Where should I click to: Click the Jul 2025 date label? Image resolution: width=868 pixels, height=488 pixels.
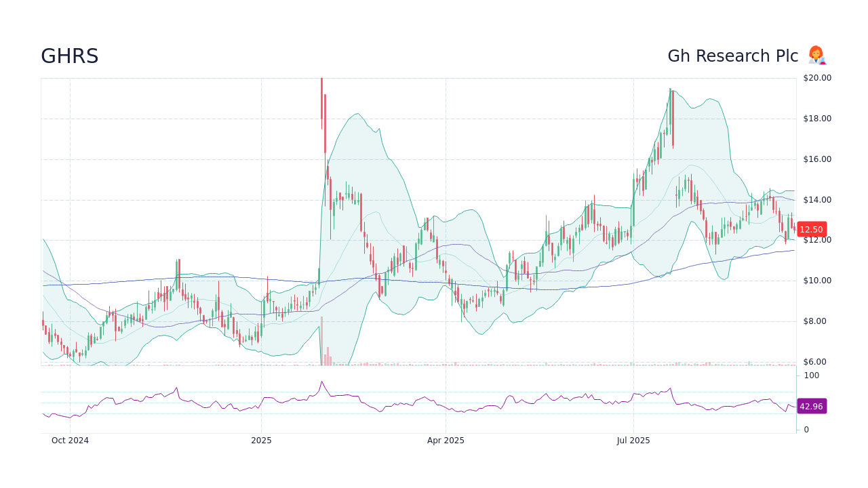click(x=633, y=441)
